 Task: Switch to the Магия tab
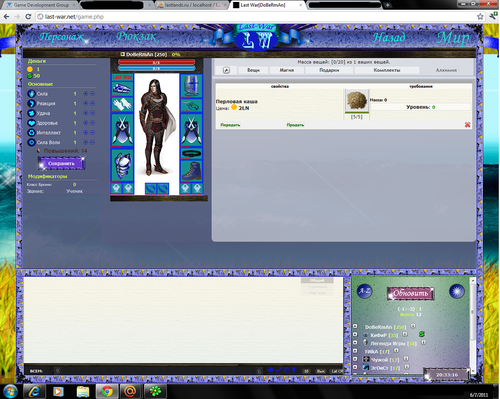[x=287, y=70]
